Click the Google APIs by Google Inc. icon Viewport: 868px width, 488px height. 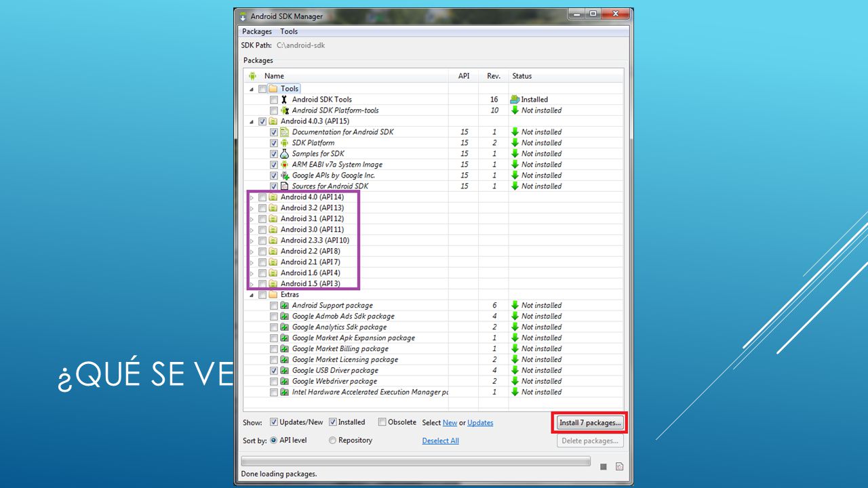click(285, 176)
